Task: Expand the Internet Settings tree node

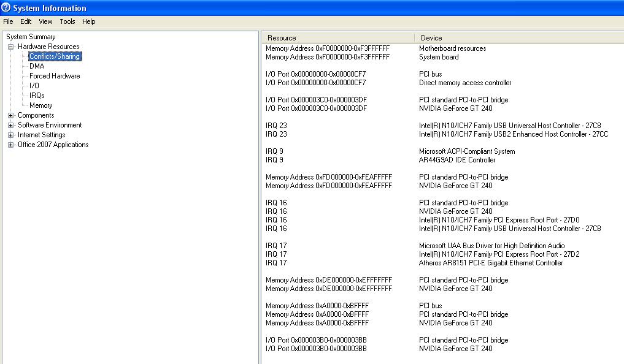Action: pos(10,135)
